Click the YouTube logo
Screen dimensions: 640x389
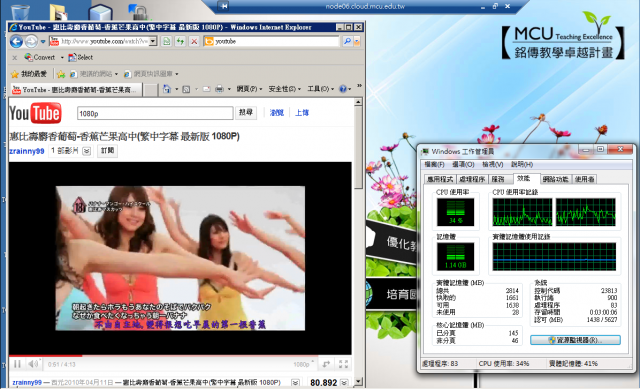coord(35,113)
